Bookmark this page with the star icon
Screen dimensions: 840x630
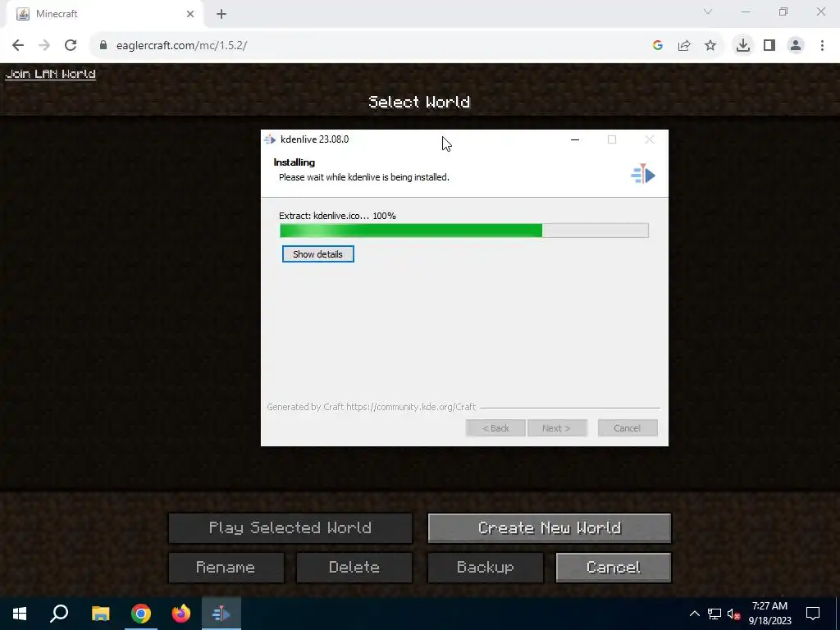click(710, 45)
